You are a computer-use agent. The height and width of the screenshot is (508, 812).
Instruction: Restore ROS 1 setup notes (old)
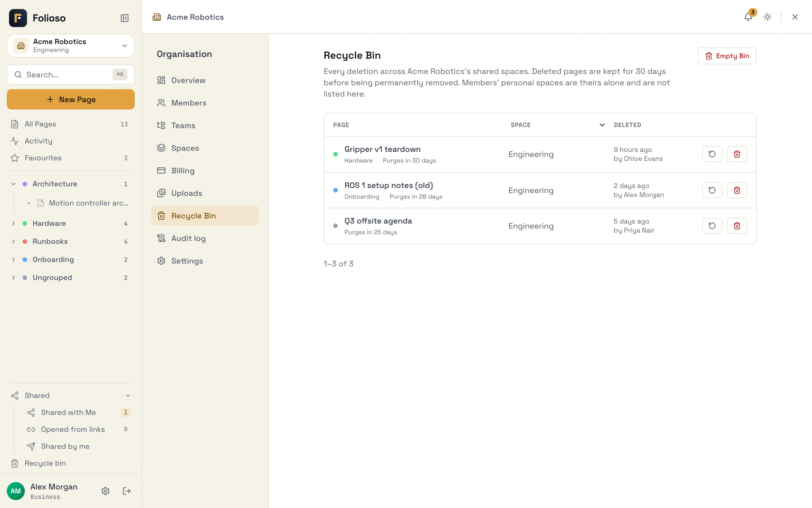click(712, 190)
